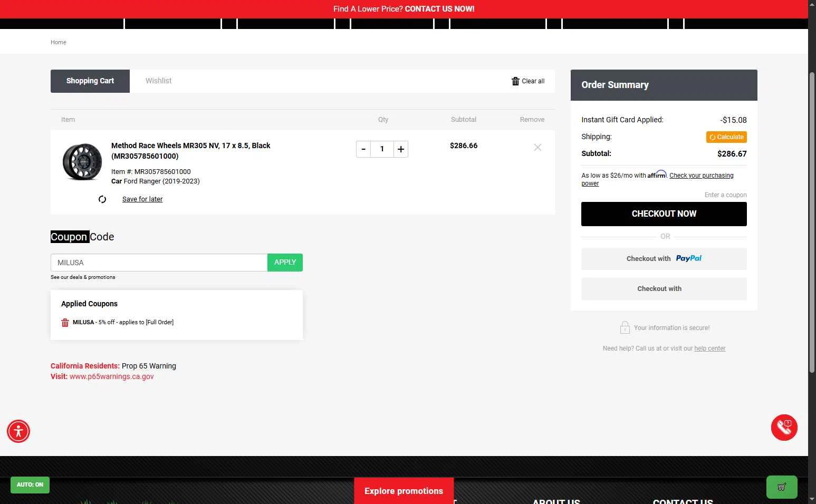This screenshot has width=816, height=504.
Task: Delete the applied MILUSA coupon via trash icon
Action: (x=65, y=323)
